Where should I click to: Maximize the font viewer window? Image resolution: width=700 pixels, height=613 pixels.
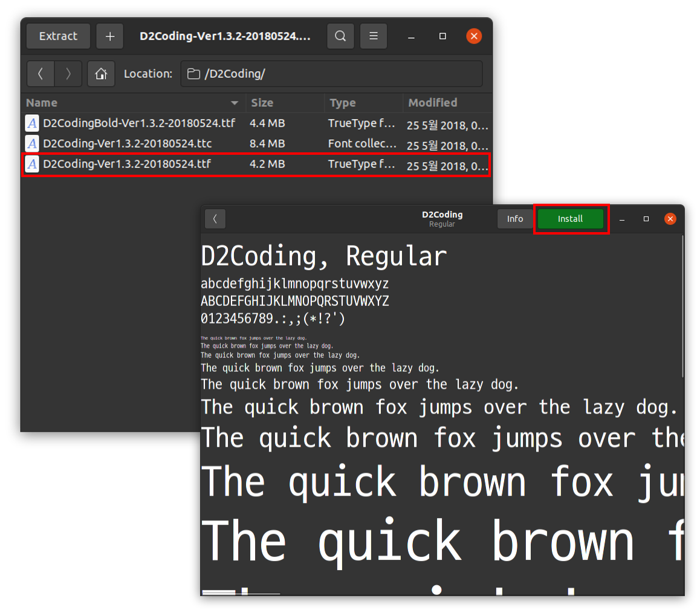point(646,219)
